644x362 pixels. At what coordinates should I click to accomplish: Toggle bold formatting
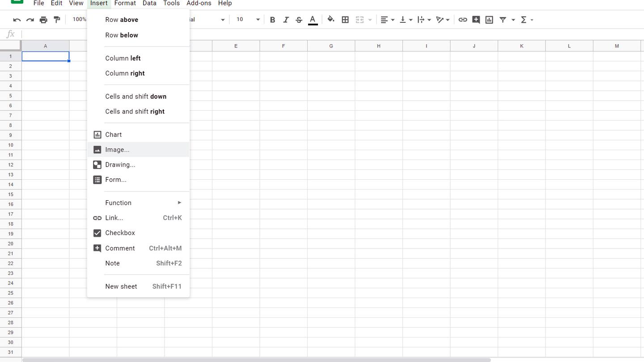point(272,20)
